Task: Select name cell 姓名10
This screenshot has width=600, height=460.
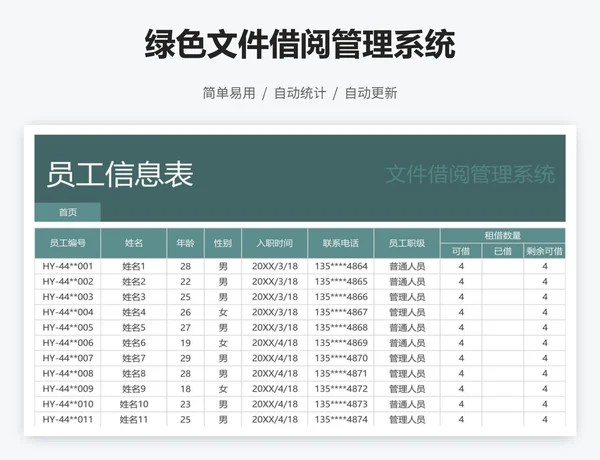Action: coord(134,404)
